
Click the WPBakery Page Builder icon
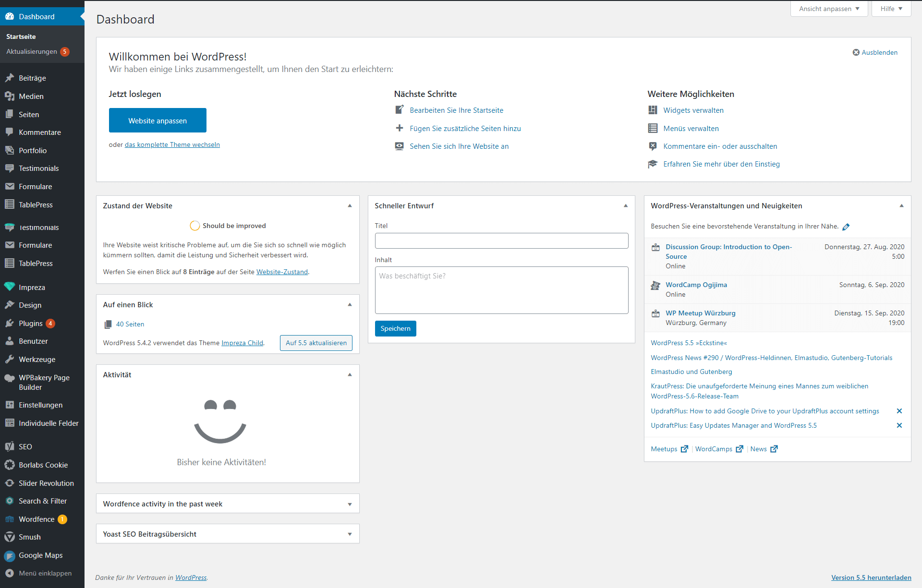click(10, 378)
